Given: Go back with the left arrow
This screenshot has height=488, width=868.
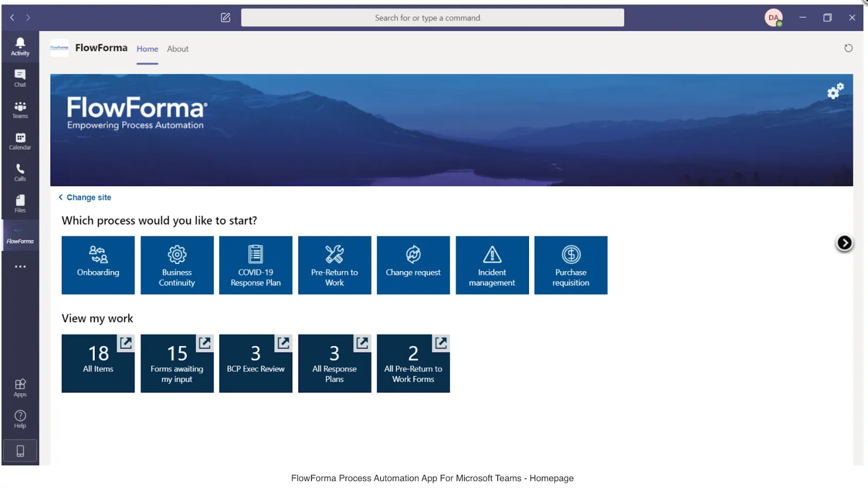Looking at the screenshot, I should tap(12, 18).
